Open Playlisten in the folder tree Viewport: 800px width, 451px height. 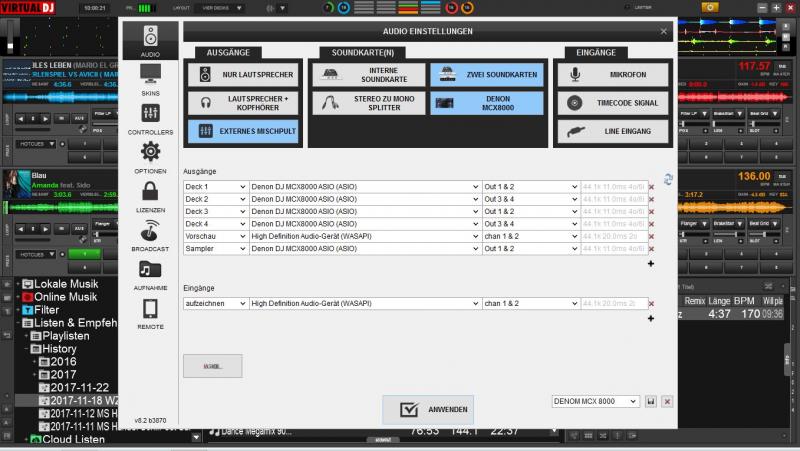(x=66, y=336)
